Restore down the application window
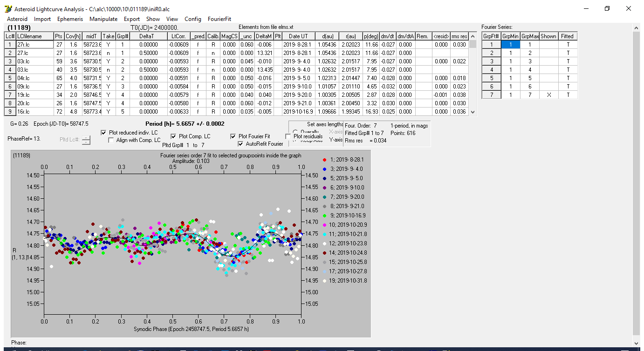The image size is (644, 351). (607, 9)
